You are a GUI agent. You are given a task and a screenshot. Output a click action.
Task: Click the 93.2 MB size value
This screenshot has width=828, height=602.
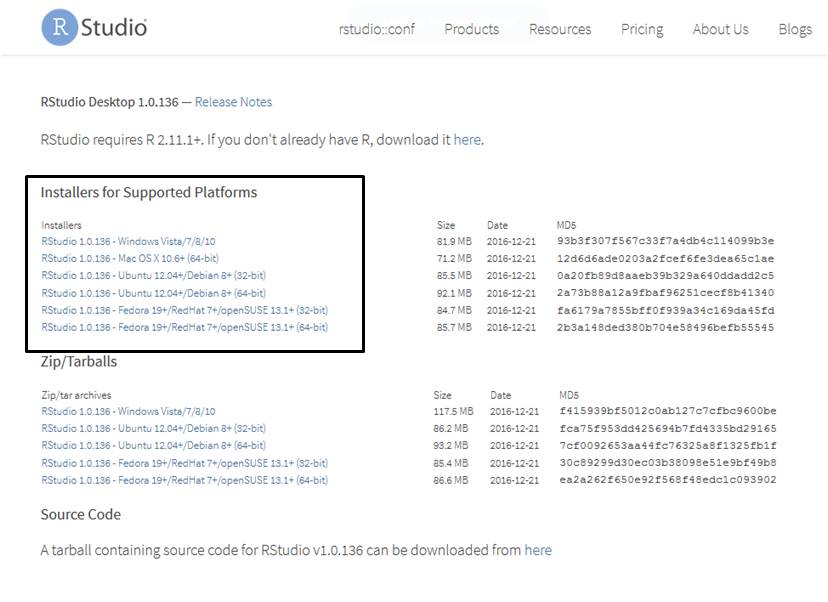(x=450, y=445)
